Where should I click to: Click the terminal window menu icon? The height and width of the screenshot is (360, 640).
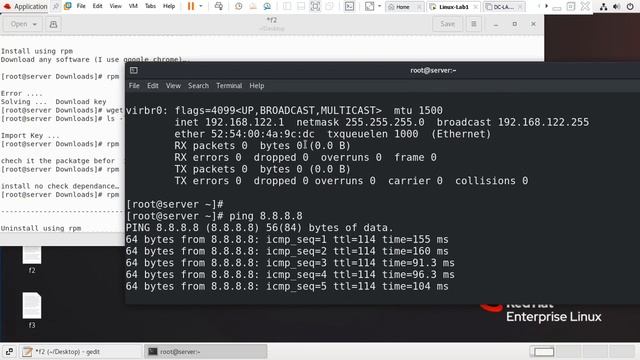click(x=133, y=70)
